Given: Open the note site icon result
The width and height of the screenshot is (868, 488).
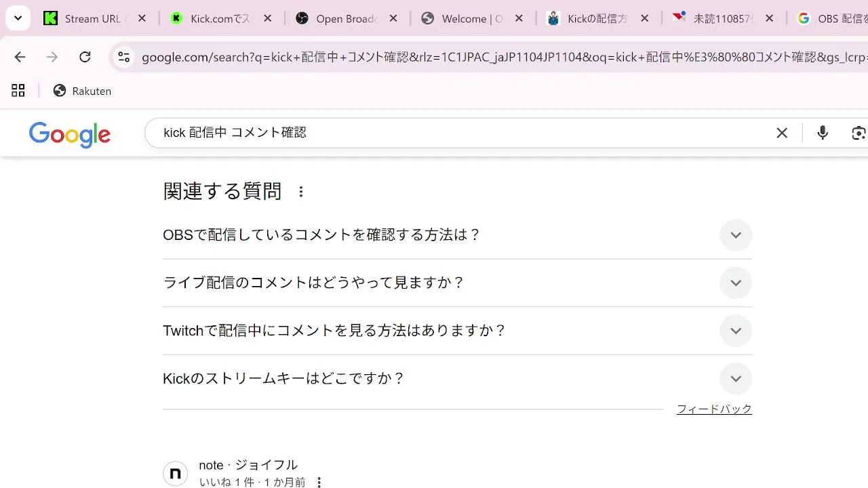Looking at the screenshot, I should tap(175, 473).
